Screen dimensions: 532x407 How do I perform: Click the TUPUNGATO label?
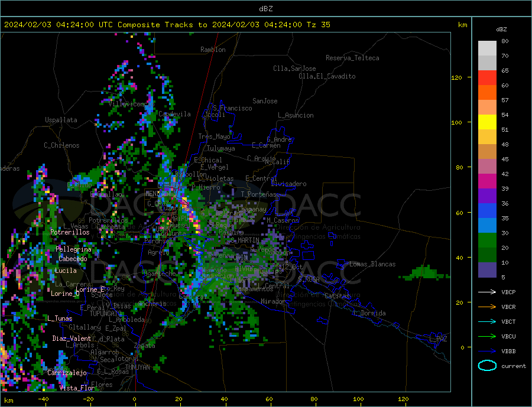coord(105,314)
